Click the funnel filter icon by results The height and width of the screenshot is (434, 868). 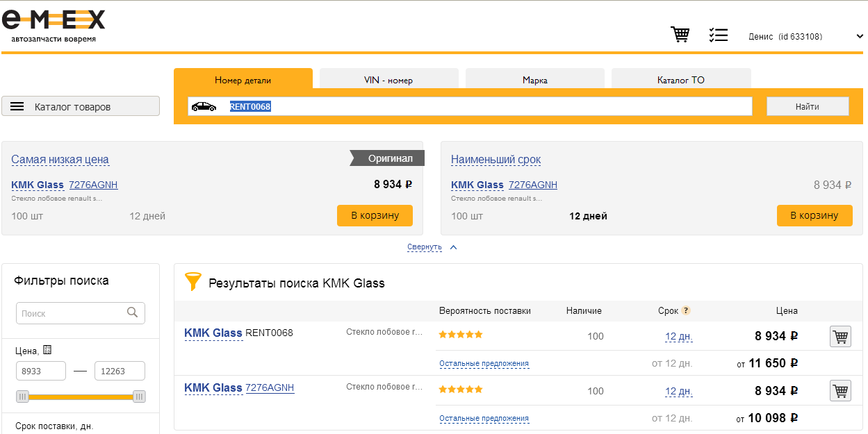pyautogui.click(x=193, y=282)
